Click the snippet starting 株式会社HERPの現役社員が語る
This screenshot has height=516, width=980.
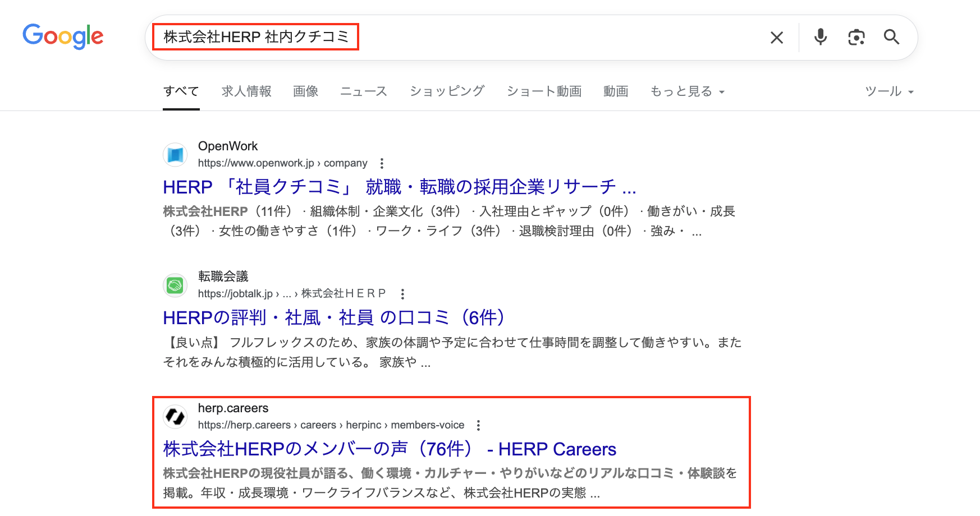point(450,483)
